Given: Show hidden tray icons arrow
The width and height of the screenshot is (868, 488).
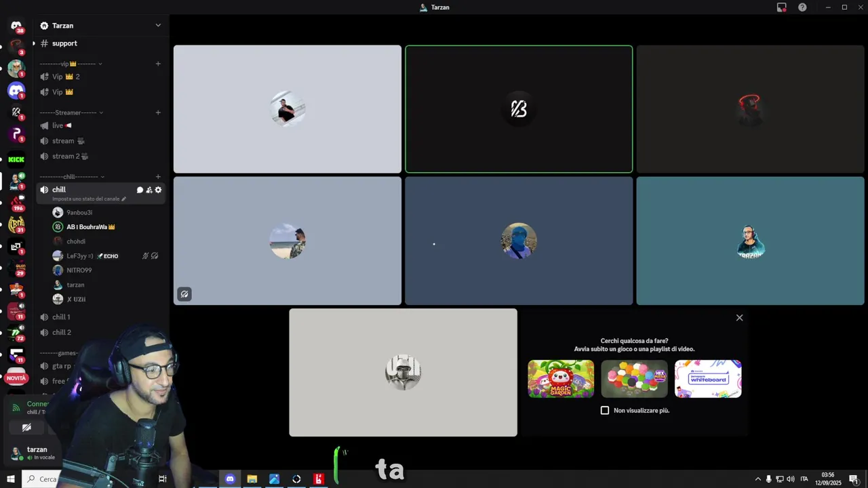Looking at the screenshot, I should click(x=758, y=479).
